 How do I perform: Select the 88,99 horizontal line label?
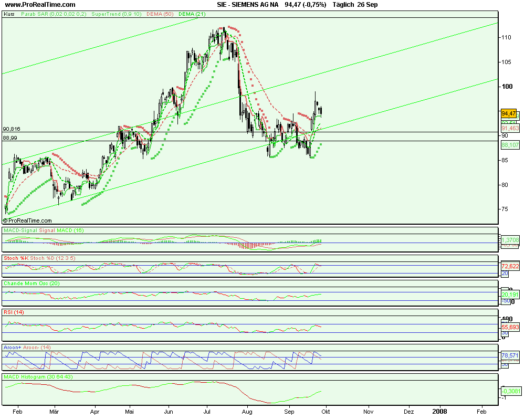[x=10, y=138]
